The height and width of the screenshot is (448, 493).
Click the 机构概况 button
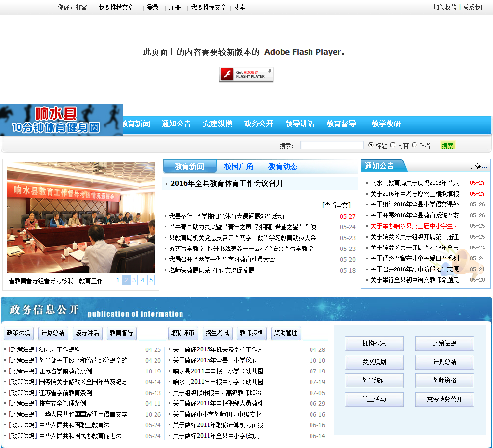click(374, 344)
